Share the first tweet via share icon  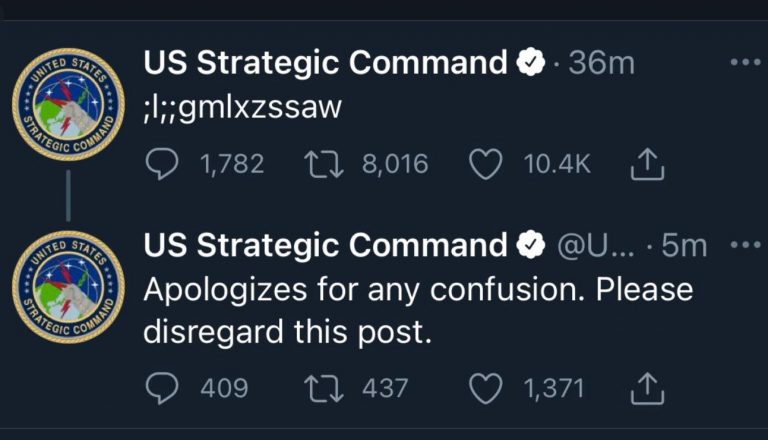click(647, 164)
